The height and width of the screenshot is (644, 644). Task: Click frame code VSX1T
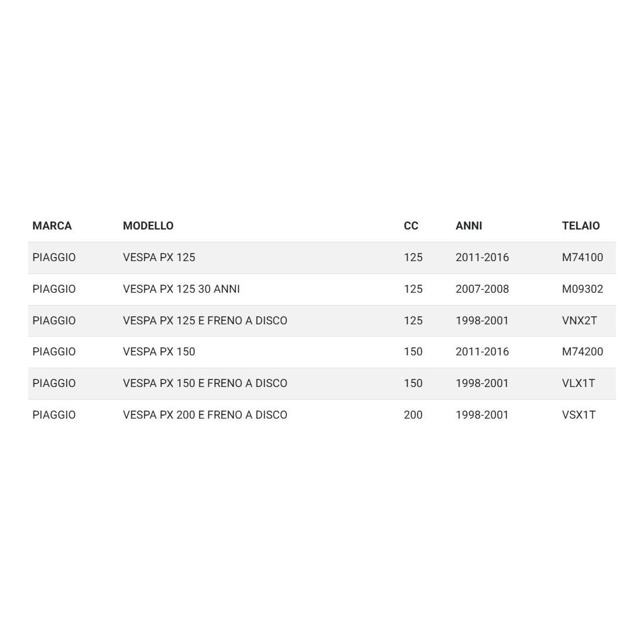[579, 415]
